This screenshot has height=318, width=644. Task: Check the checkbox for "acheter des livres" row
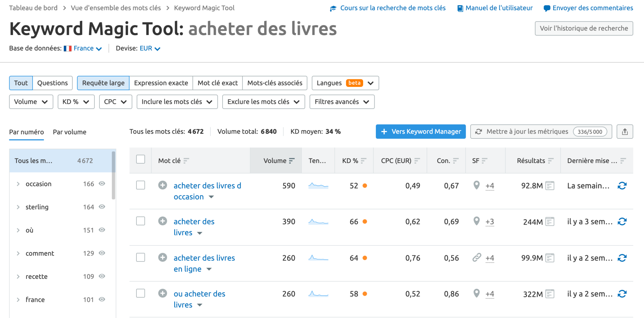tap(140, 221)
